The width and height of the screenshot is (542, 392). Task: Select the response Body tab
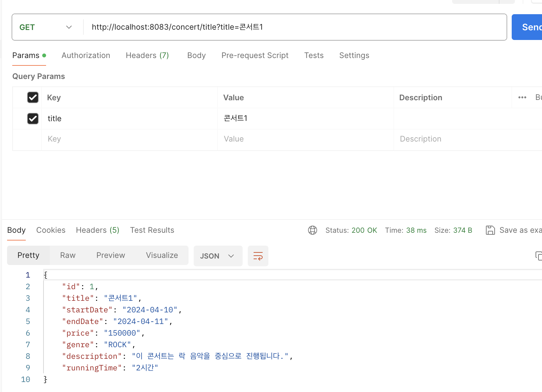[16, 230]
